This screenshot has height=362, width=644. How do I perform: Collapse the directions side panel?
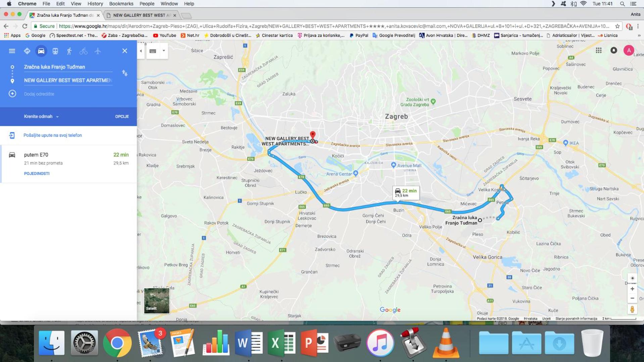point(141,51)
